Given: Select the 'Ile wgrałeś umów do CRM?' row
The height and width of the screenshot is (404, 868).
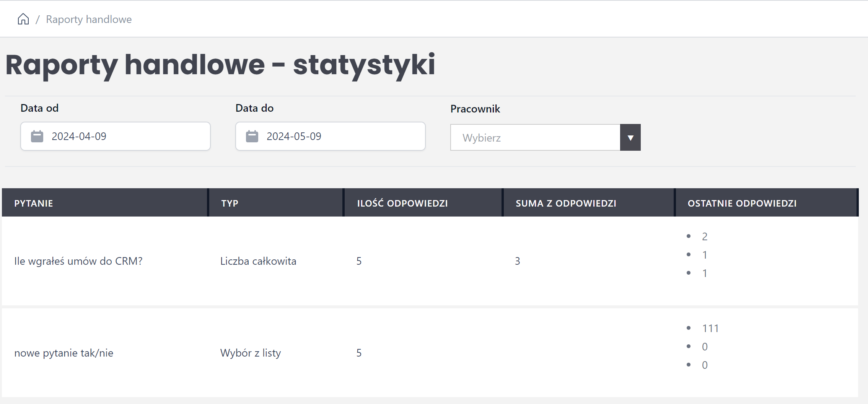Looking at the screenshot, I should point(78,261).
